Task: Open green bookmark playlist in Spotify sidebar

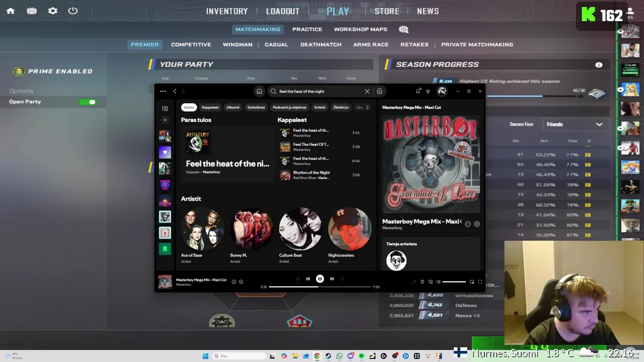Action: [165, 248]
